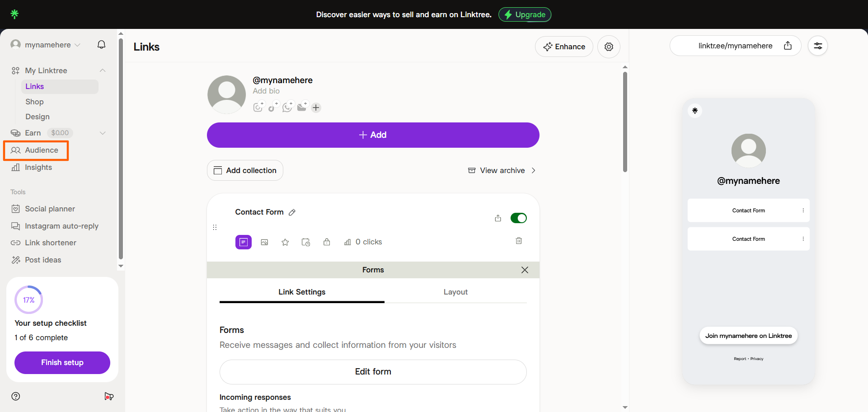Screen dimensions: 868x412
Task: Expand the Earn section
Action: coord(103,133)
